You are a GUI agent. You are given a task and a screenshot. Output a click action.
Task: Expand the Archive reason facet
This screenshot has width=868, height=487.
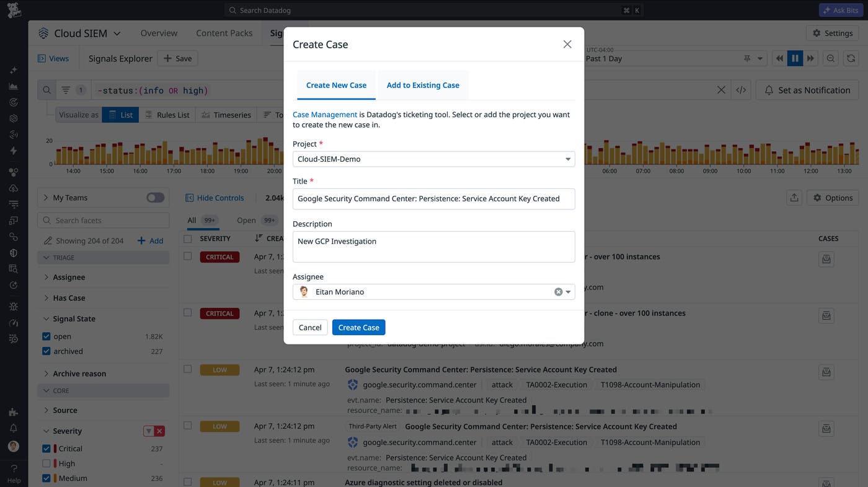point(79,374)
